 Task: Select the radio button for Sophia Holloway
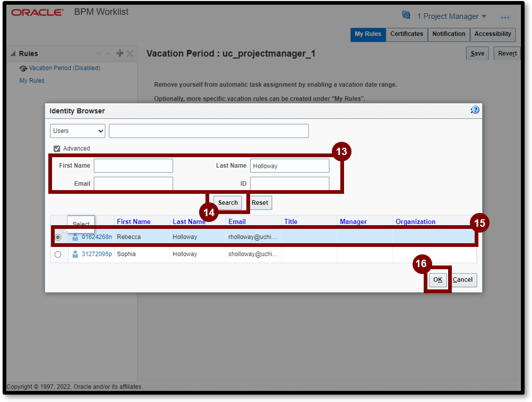[58, 254]
